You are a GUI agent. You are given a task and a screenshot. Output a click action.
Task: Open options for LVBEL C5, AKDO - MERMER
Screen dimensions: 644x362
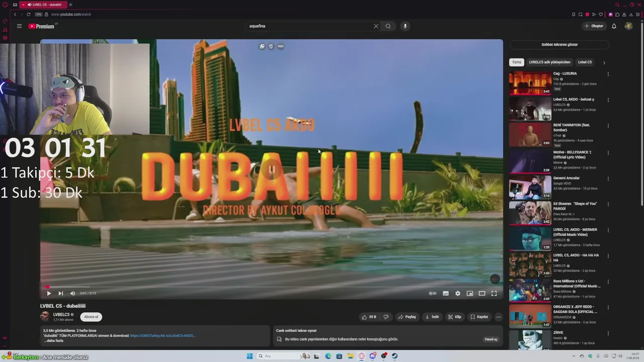coord(608,230)
